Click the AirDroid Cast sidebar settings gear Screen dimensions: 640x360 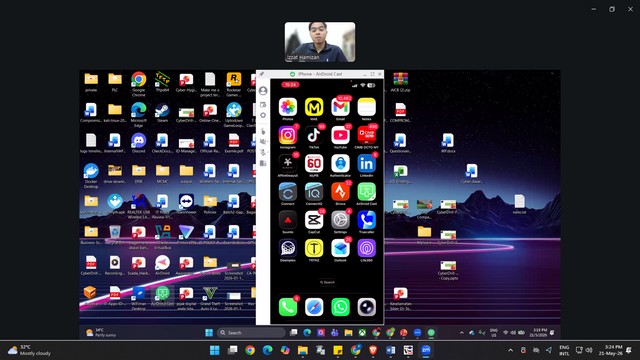[263, 116]
